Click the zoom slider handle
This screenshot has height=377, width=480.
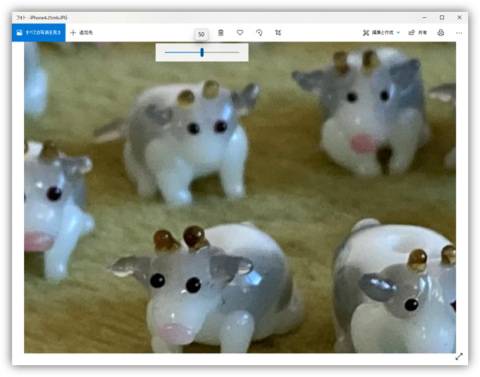point(202,52)
